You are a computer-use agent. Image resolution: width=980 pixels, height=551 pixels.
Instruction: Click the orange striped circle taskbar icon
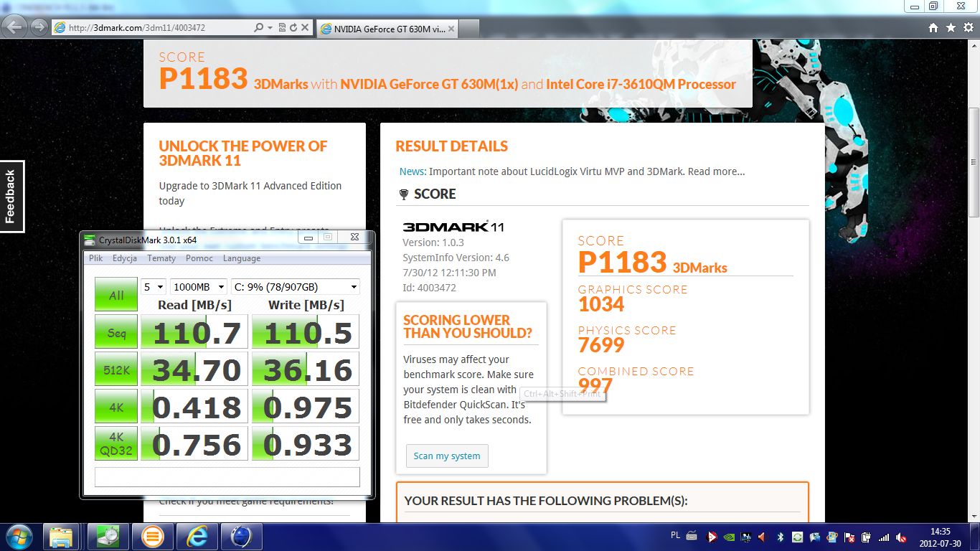point(152,537)
